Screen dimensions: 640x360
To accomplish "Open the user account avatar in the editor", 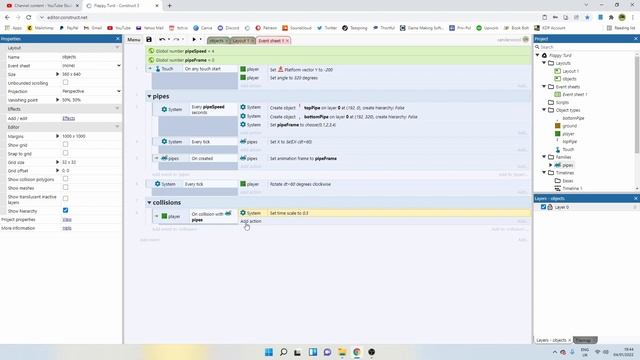I will coord(526,40).
